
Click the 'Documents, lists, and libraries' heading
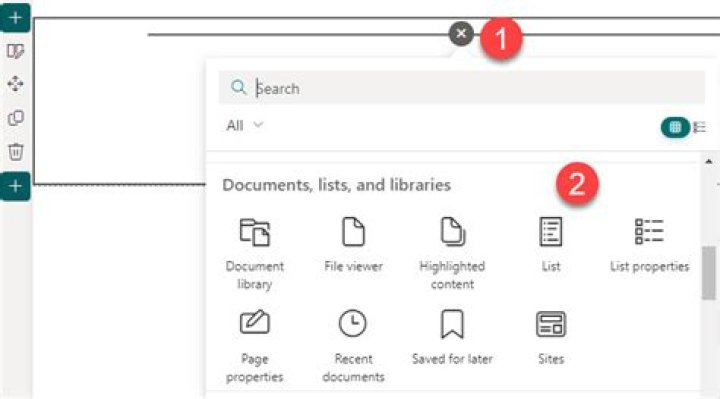(337, 185)
